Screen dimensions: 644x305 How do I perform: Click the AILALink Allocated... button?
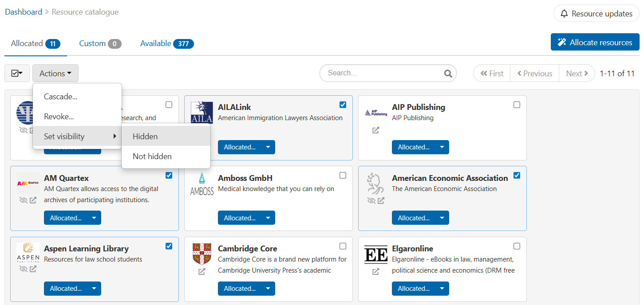pos(240,147)
